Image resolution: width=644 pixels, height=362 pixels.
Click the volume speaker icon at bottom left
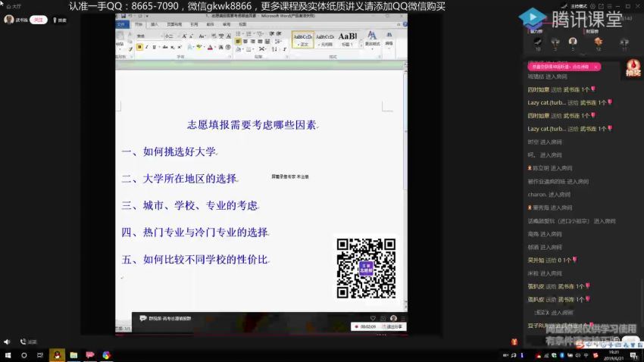coord(7,342)
